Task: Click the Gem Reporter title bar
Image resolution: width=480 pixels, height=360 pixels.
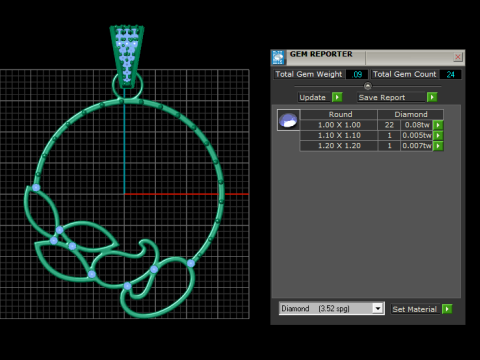Action: (368, 57)
